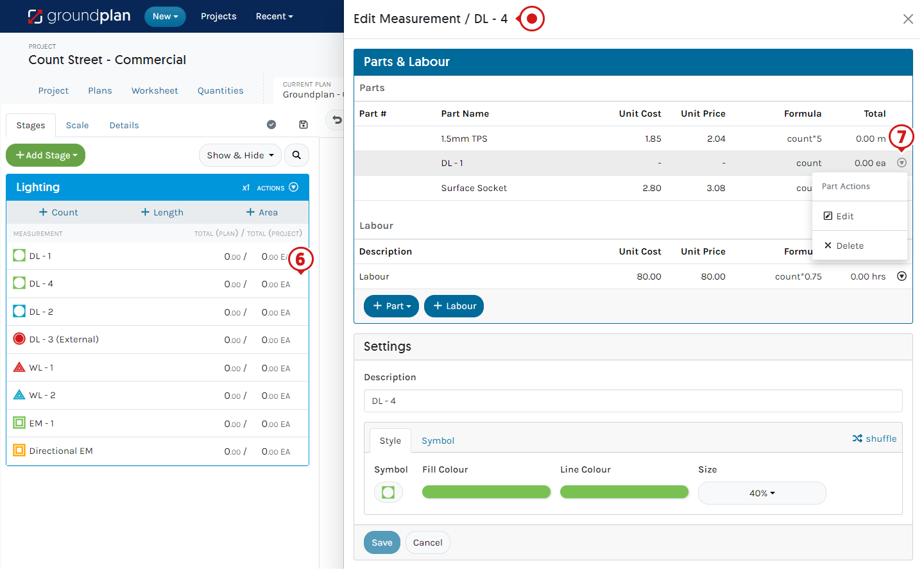The image size is (924, 570).
Task: Add a Length measurement
Action: [162, 212]
